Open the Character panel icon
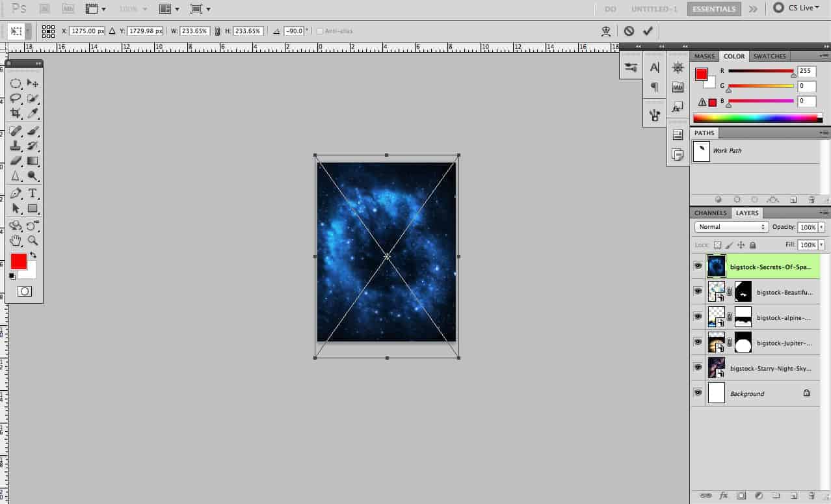The height and width of the screenshot is (504, 831). (x=655, y=67)
